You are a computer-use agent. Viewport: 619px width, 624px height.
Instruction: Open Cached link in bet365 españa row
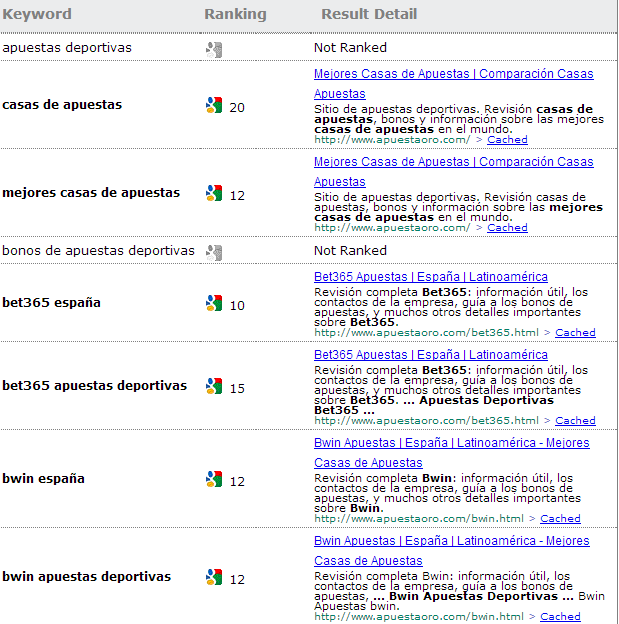tap(575, 333)
